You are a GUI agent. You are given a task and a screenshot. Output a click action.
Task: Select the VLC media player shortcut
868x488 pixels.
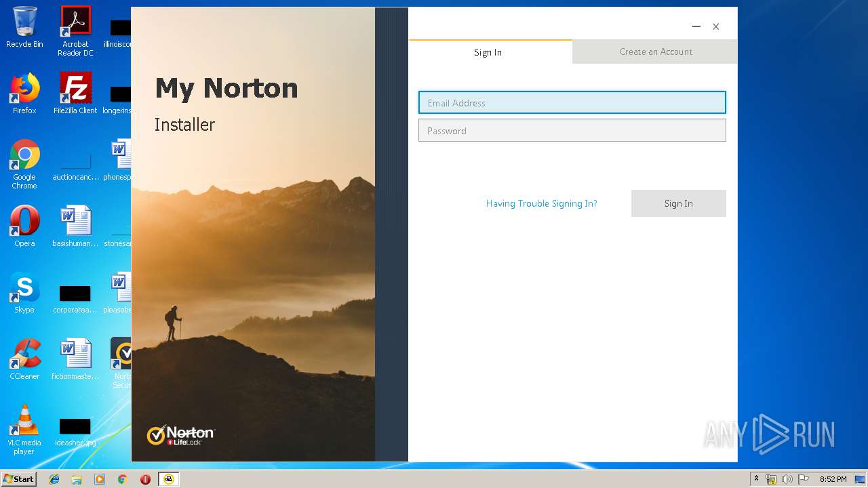(24, 429)
